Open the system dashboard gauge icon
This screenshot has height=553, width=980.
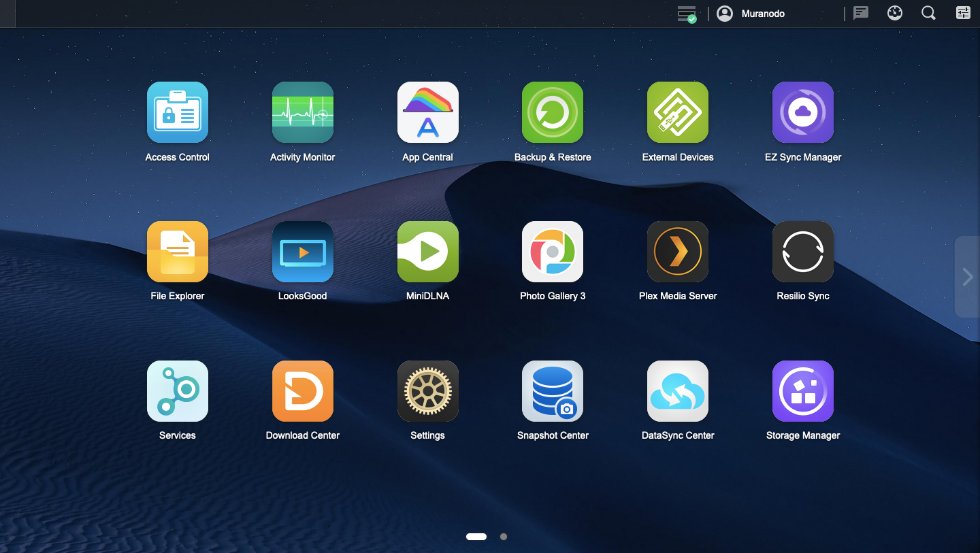pyautogui.click(x=894, y=13)
